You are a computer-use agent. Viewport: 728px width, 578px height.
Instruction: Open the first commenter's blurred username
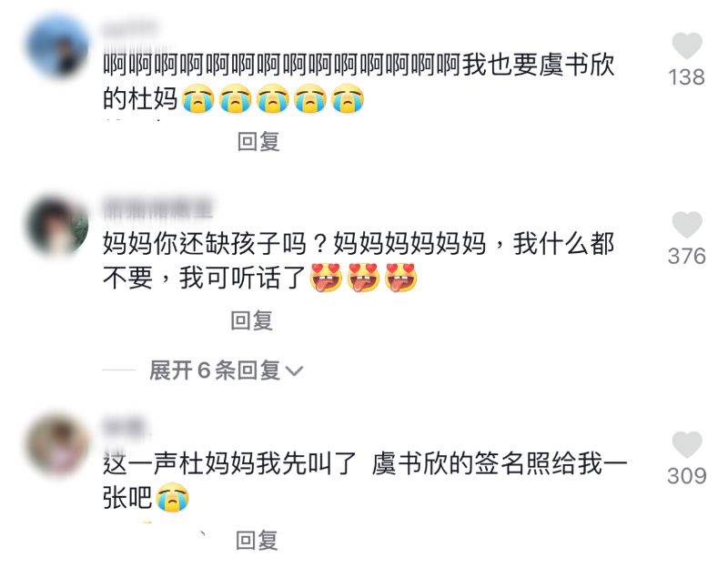[x=131, y=28]
